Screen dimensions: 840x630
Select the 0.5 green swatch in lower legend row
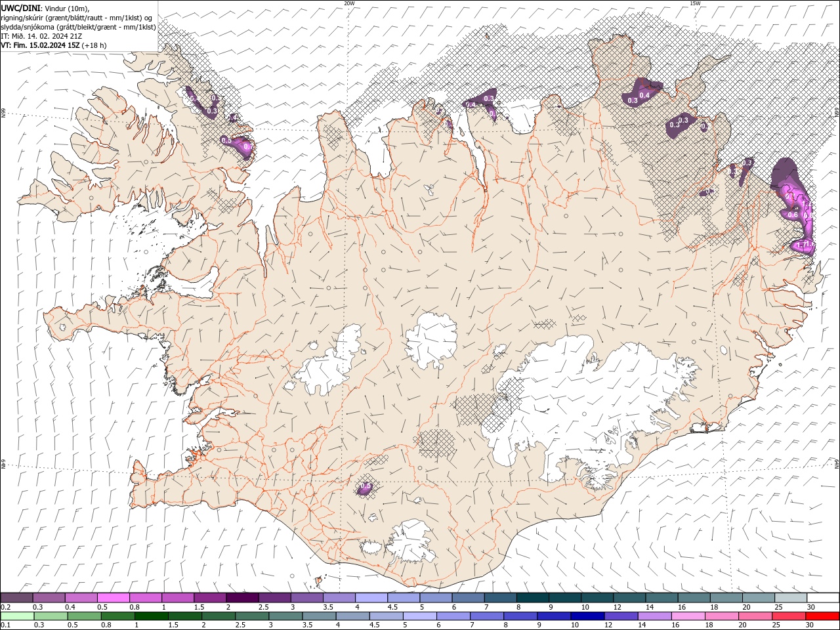tap(85, 616)
